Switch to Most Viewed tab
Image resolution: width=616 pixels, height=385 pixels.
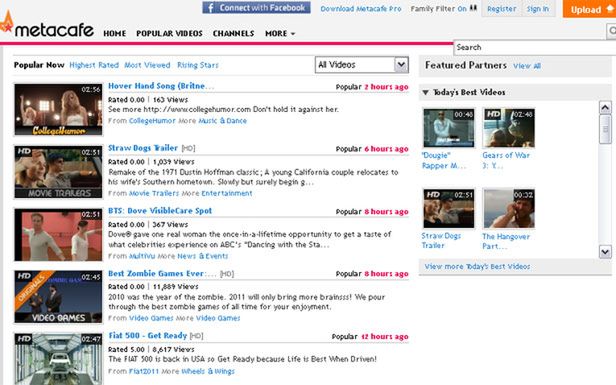(x=147, y=65)
